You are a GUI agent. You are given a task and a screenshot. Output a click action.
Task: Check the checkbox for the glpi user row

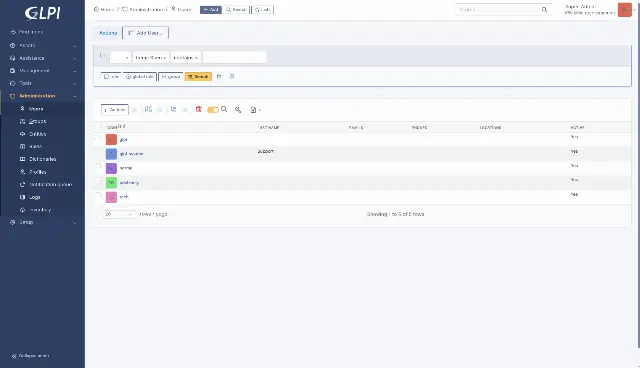coord(98,138)
